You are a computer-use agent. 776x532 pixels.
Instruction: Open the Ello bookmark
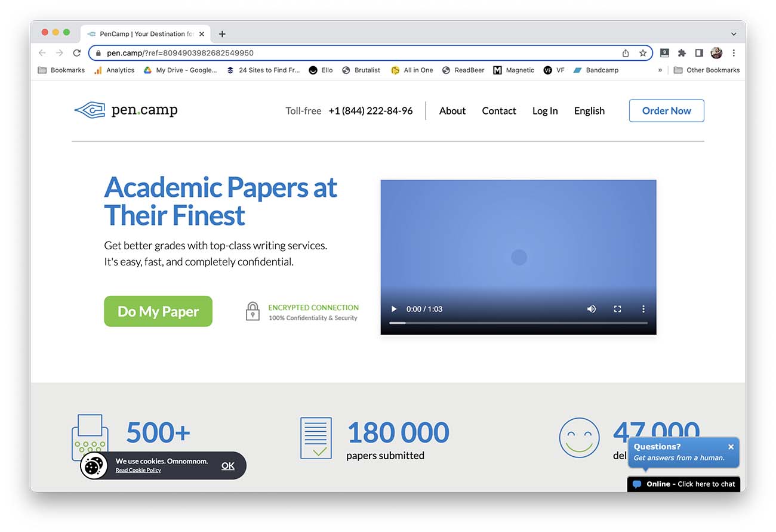(321, 70)
